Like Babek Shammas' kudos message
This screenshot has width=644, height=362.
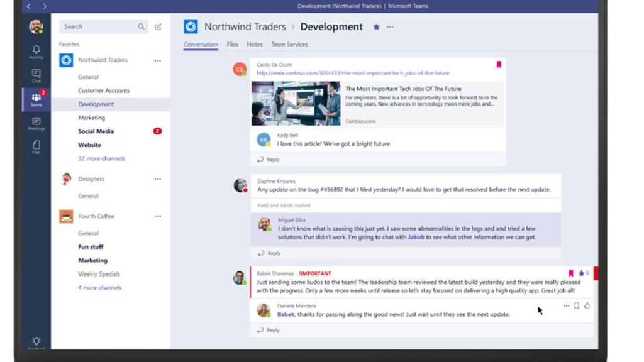tap(582, 273)
